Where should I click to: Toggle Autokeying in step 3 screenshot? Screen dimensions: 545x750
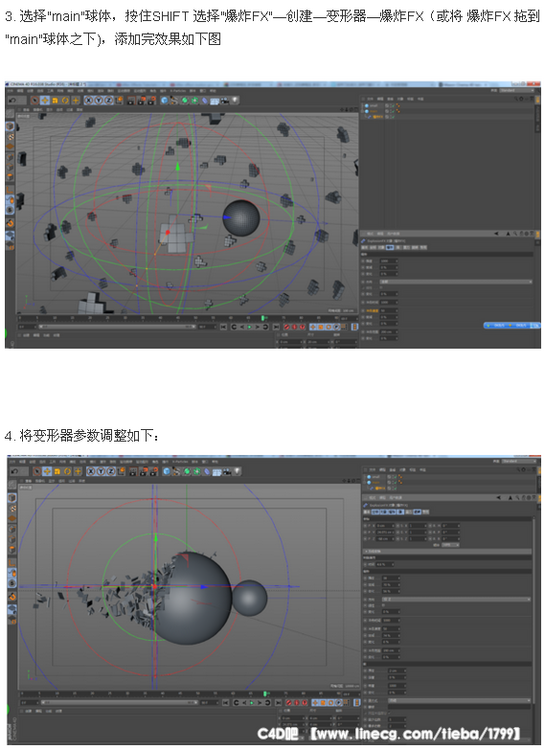tap(294, 327)
